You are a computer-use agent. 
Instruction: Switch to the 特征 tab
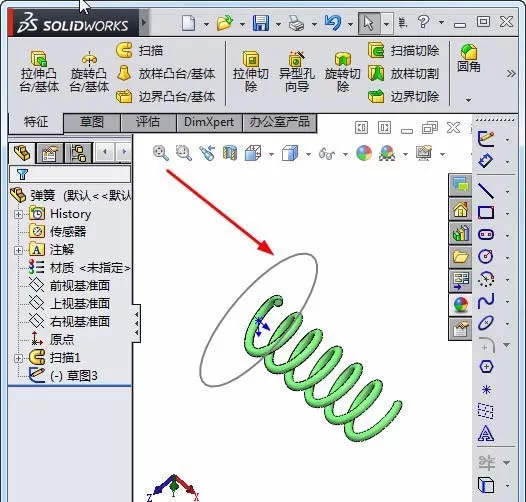click(x=36, y=122)
